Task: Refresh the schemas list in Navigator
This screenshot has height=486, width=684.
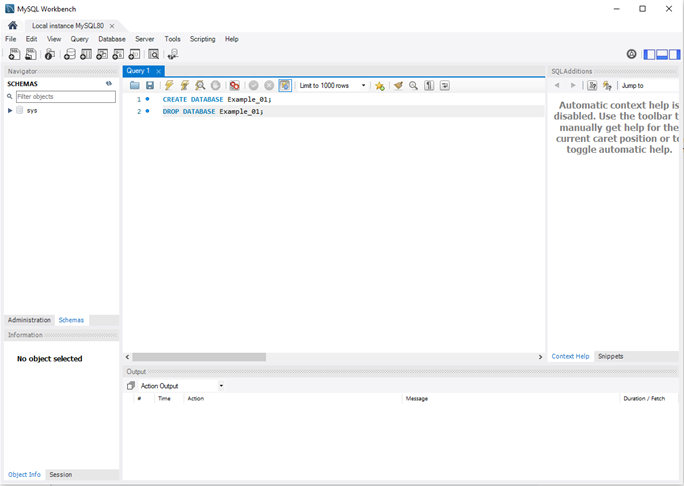Action: (109, 84)
